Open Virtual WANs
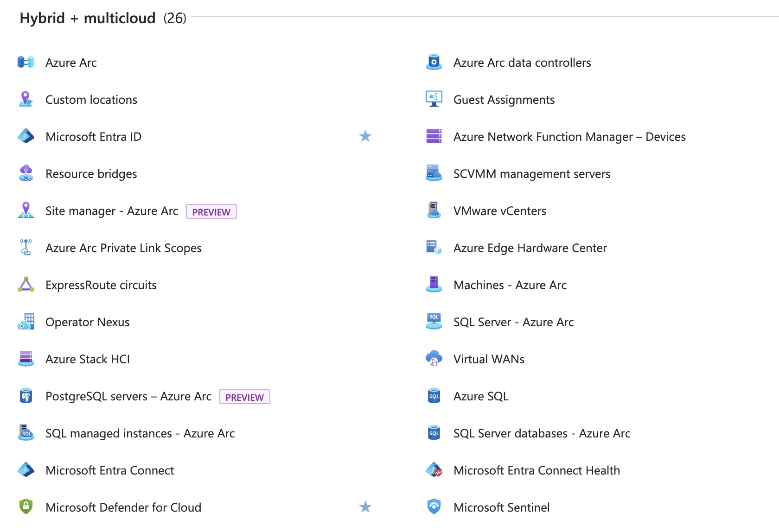This screenshot has height=532, width=779. 489,359
